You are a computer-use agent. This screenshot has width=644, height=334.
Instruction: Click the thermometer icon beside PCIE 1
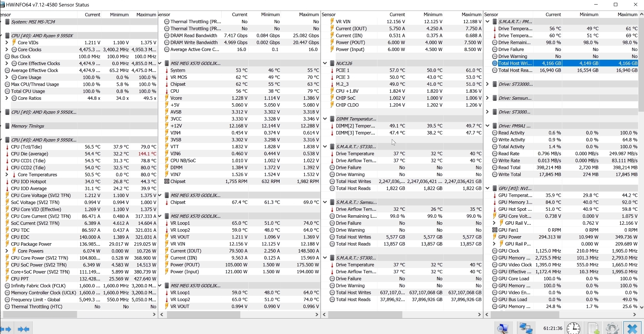332,70
